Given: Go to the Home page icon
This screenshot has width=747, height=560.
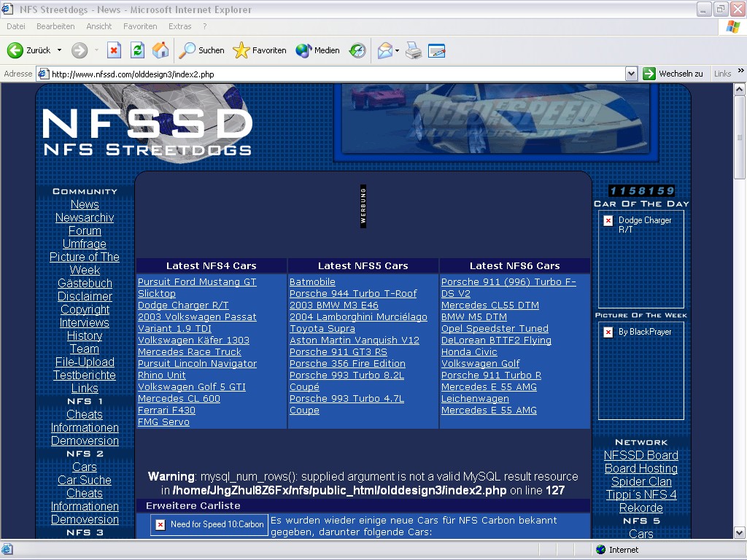Looking at the screenshot, I should pyautogui.click(x=160, y=50).
